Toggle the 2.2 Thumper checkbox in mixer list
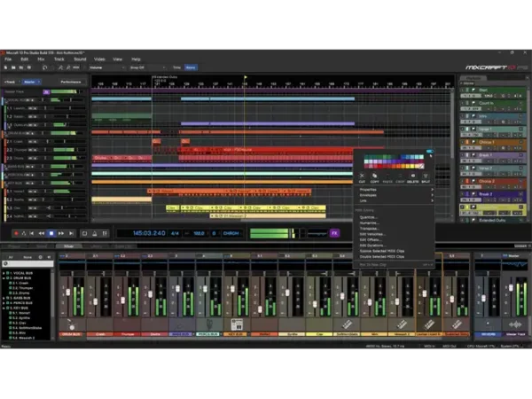This screenshot has height=399, width=532. tap(10, 288)
